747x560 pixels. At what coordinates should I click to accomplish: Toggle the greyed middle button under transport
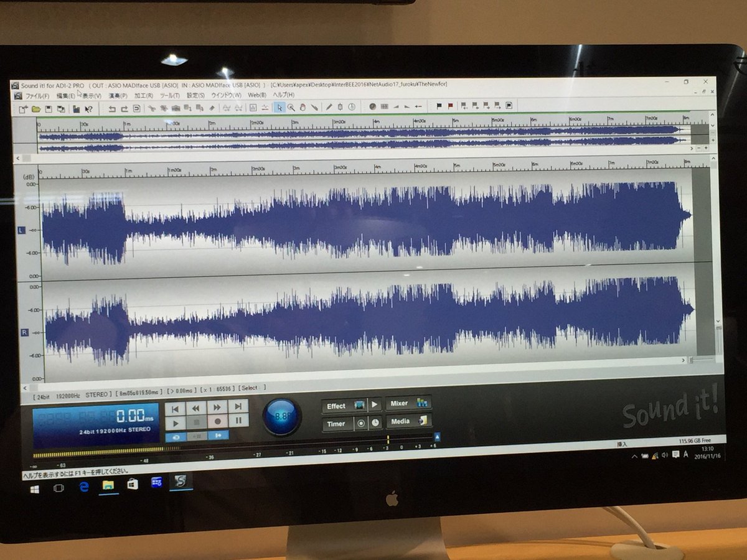196,436
